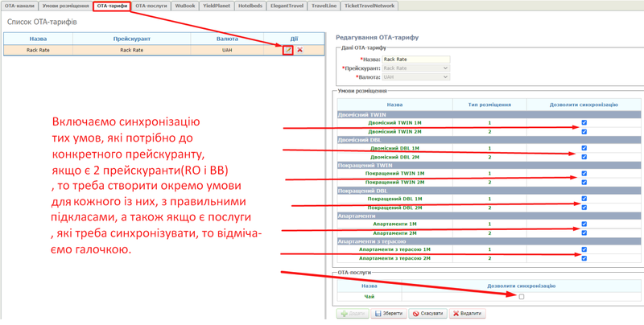644x325 pixels.
Task: Toggle sync checkbox for Апартаменти 1M
Action: point(584,224)
